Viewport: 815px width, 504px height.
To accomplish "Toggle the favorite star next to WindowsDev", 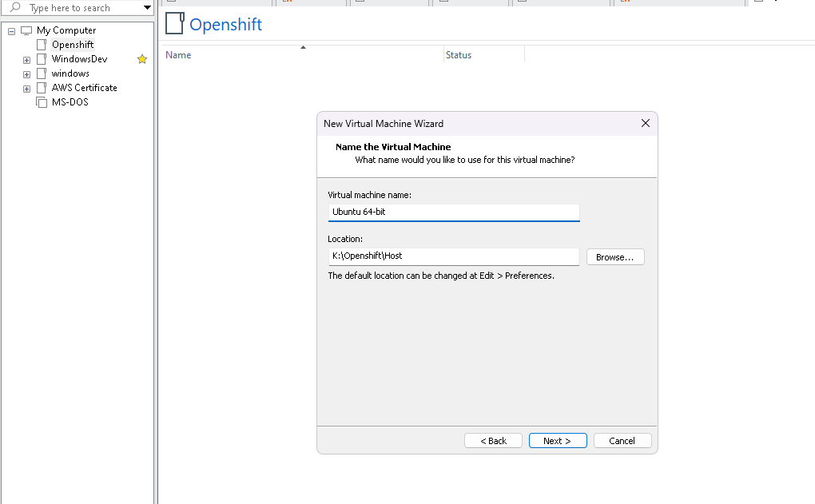I will (142, 59).
